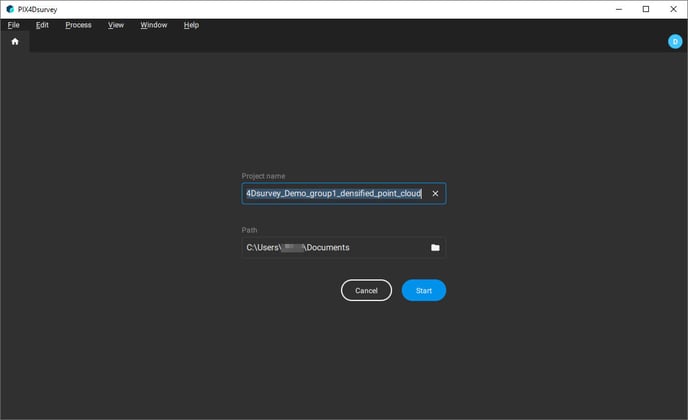
Task: Open the Window menu
Action: click(154, 25)
